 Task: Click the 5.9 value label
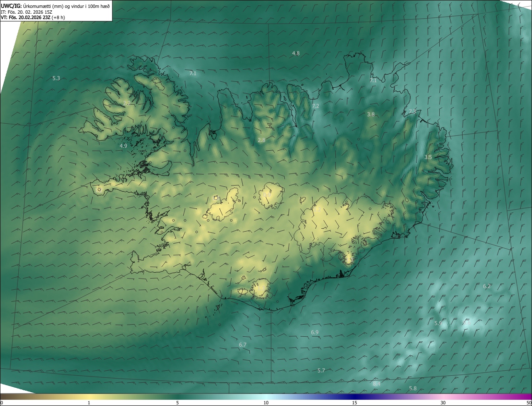click(x=438, y=323)
